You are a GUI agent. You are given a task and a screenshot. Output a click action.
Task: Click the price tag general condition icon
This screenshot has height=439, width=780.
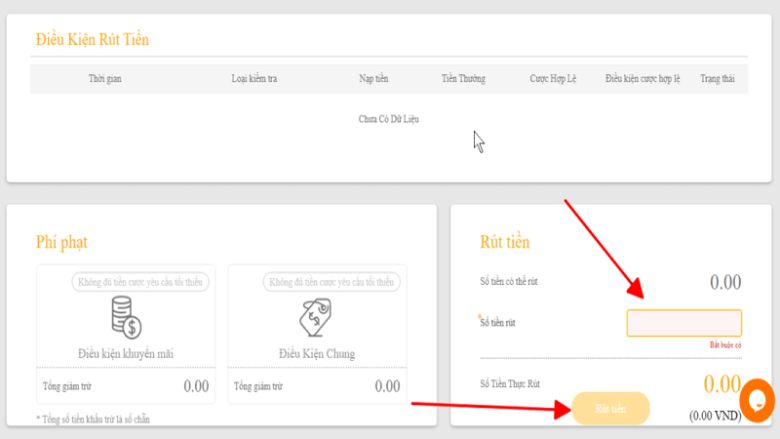pos(315,317)
